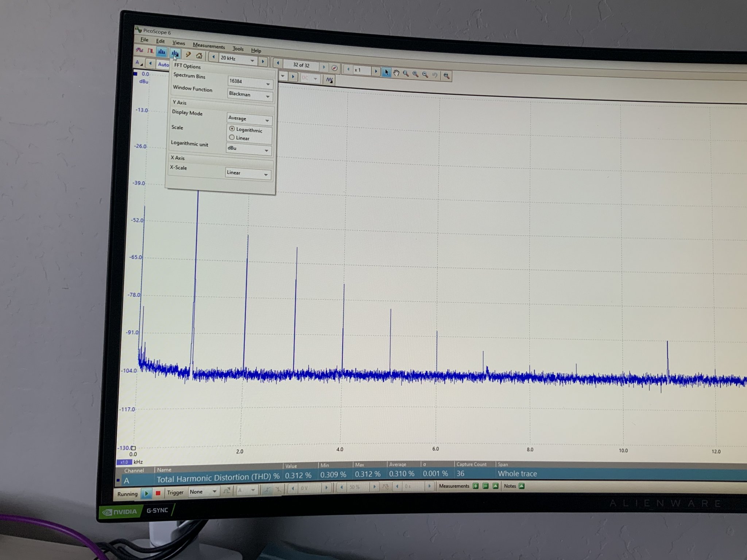The height and width of the screenshot is (560, 747).
Task: Open the Measurements menu
Action: [x=209, y=46]
